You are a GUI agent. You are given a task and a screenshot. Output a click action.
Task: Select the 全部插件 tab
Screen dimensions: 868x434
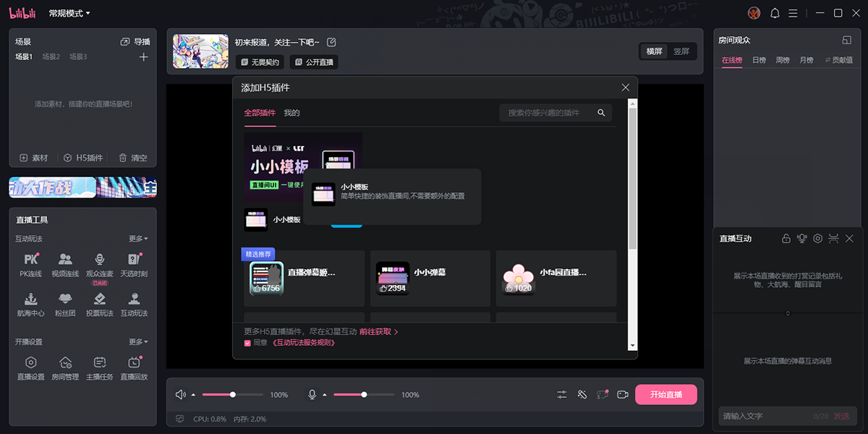tap(260, 113)
